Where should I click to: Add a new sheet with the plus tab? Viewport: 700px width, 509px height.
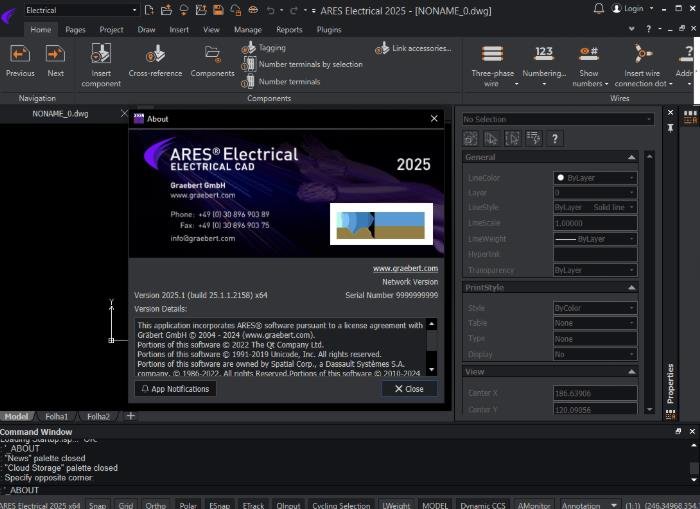tap(130, 416)
